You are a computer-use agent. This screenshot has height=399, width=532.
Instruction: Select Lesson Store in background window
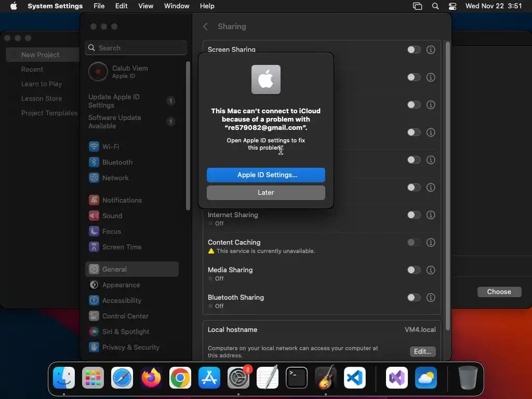click(42, 98)
